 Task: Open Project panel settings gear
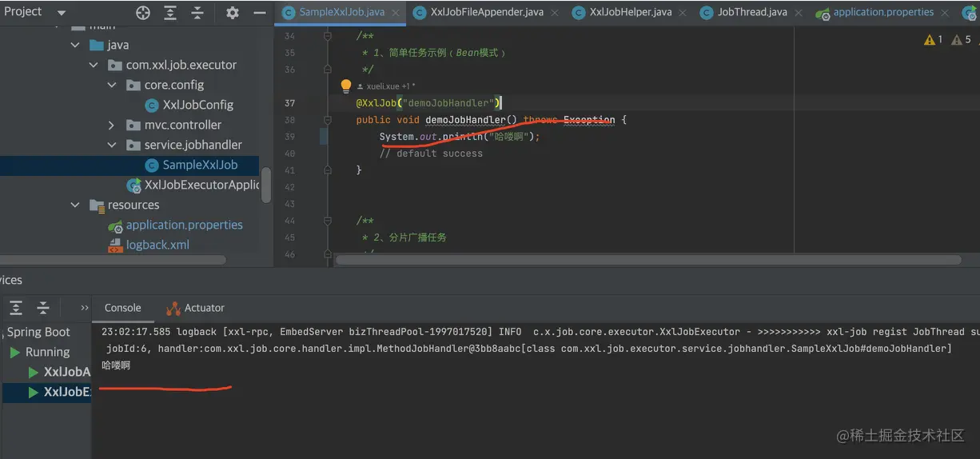[233, 13]
